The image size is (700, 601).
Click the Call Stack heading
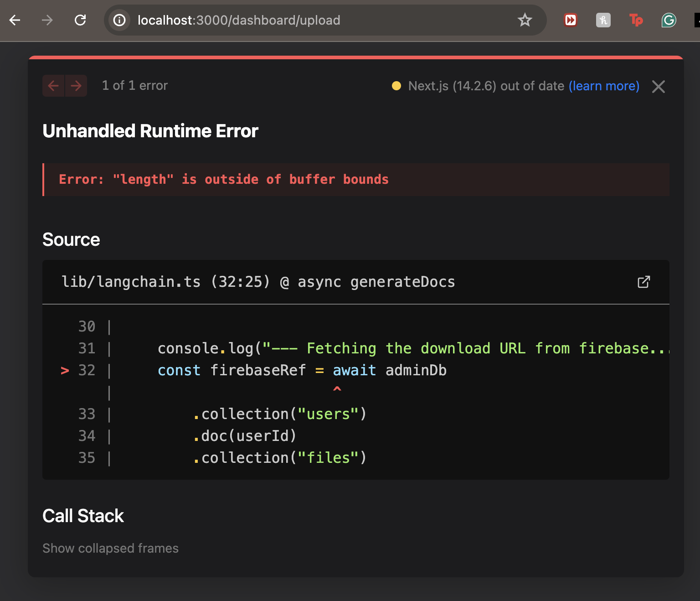click(83, 516)
